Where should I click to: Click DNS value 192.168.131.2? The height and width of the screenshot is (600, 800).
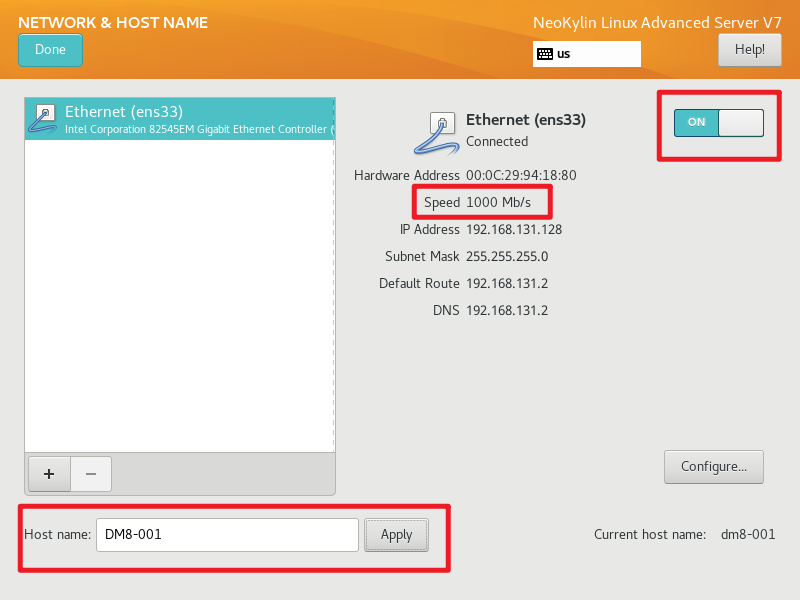pos(507,311)
